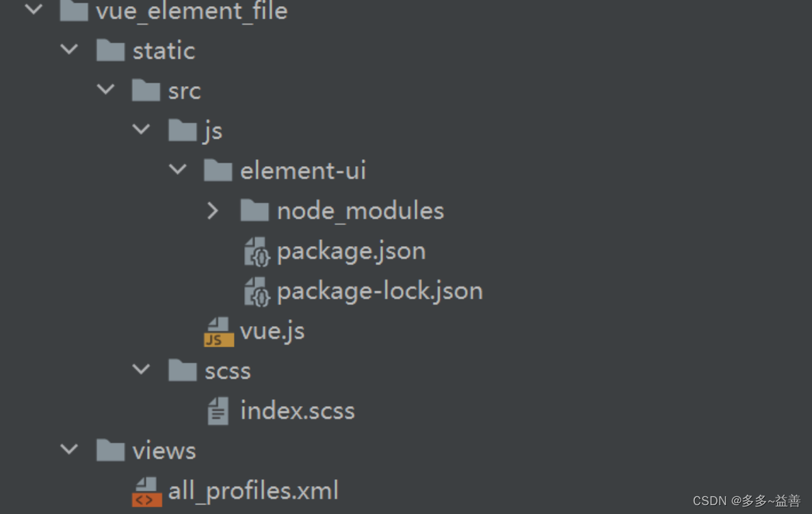The height and width of the screenshot is (514, 812).
Task: Select the vue.js file
Action: tap(272, 330)
